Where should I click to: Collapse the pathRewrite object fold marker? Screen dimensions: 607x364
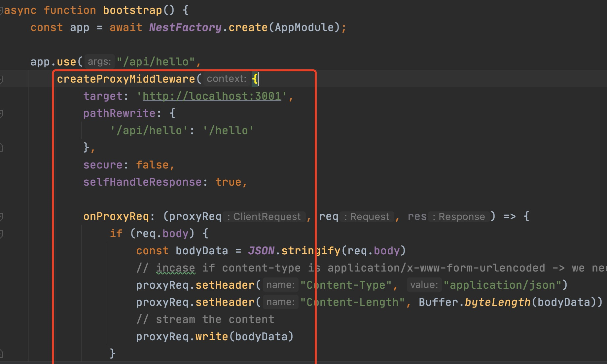pyautogui.click(x=1, y=114)
